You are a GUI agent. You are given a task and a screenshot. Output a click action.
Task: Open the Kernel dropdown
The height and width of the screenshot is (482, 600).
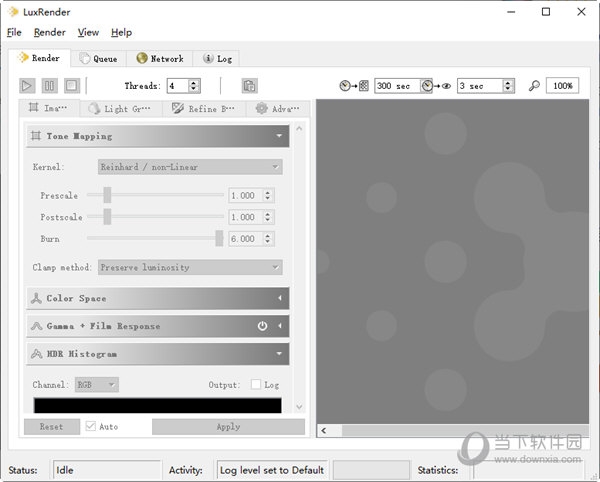(190, 167)
